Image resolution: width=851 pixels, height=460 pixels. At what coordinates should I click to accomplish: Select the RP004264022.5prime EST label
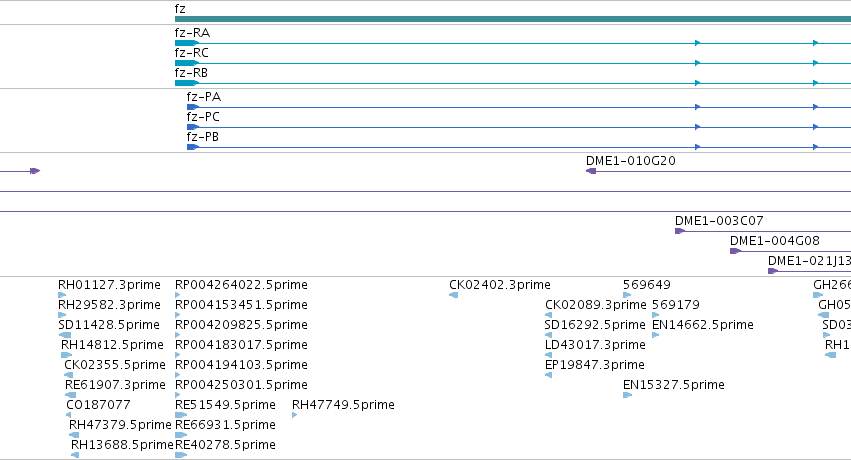(241, 285)
